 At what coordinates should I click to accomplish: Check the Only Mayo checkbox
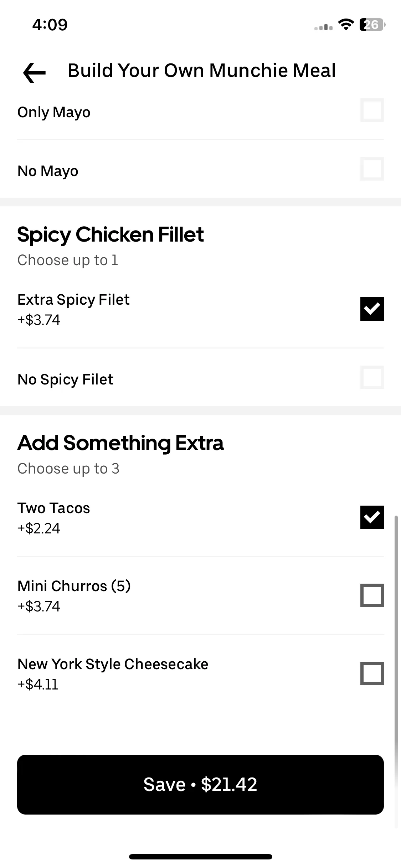(x=372, y=110)
